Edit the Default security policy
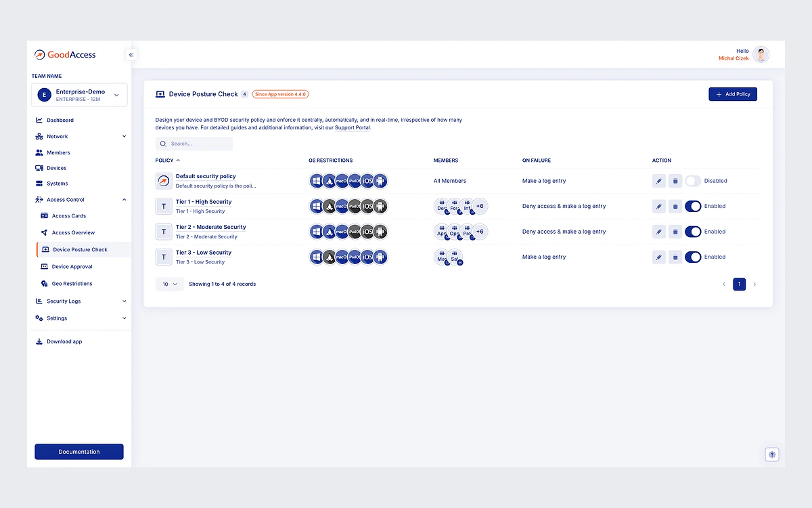The height and width of the screenshot is (508, 812). 659,181
